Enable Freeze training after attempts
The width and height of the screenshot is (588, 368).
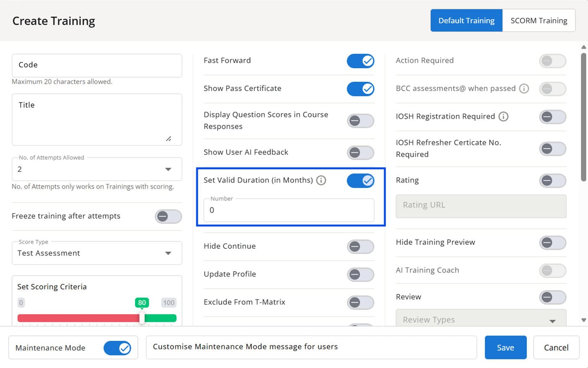pos(168,216)
